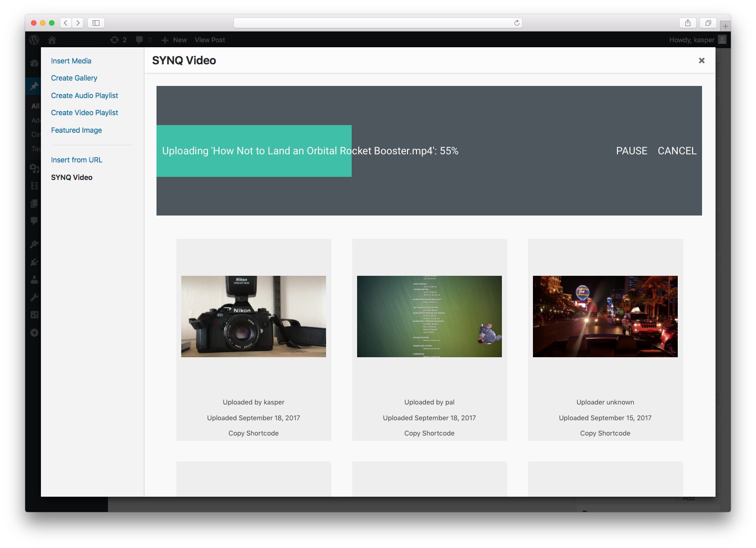This screenshot has height=548, width=756.
Task: Click View Post in the admin bar
Action: click(210, 40)
